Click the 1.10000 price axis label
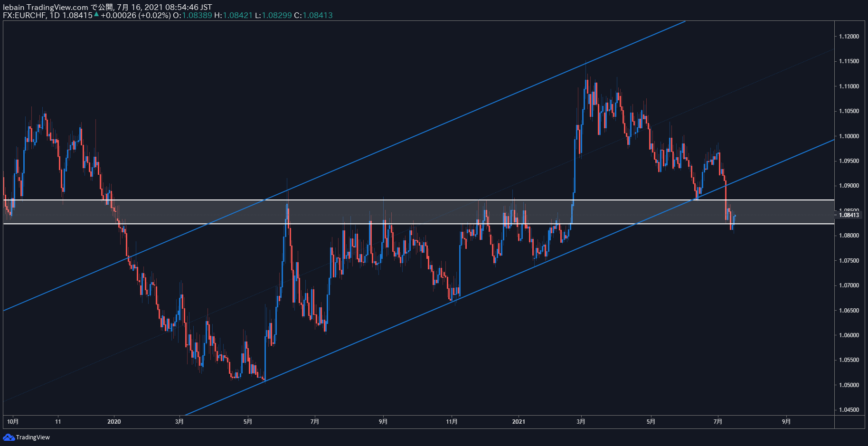Screen dimensions: 868x446 (x=849, y=136)
